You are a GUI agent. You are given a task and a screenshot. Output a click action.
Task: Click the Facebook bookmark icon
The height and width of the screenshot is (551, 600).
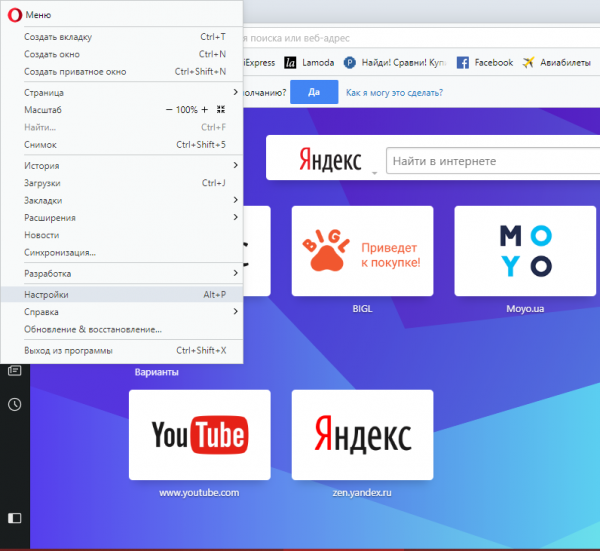point(463,62)
